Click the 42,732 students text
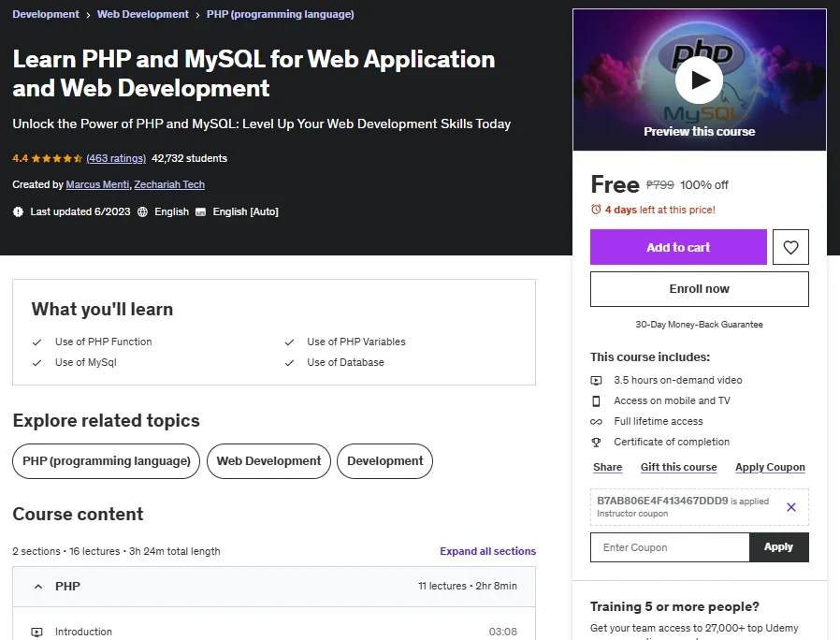The height and width of the screenshot is (640, 840). pyautogui.click(x=189, y=158)
